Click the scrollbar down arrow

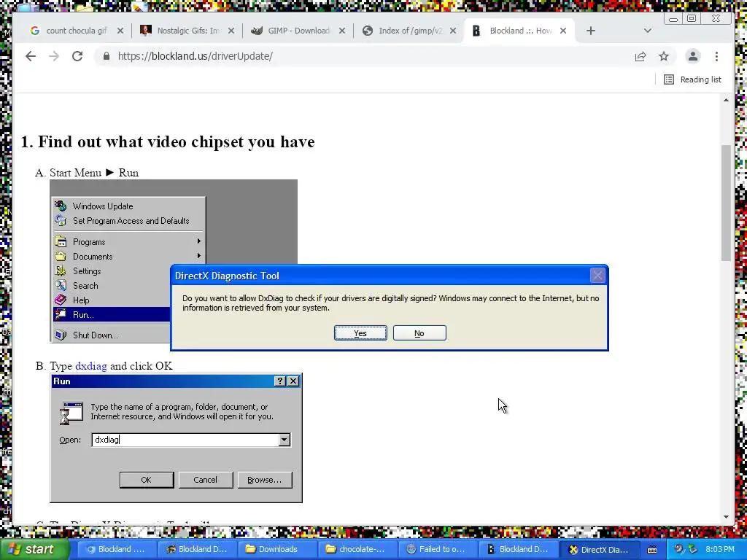point(726,517)
